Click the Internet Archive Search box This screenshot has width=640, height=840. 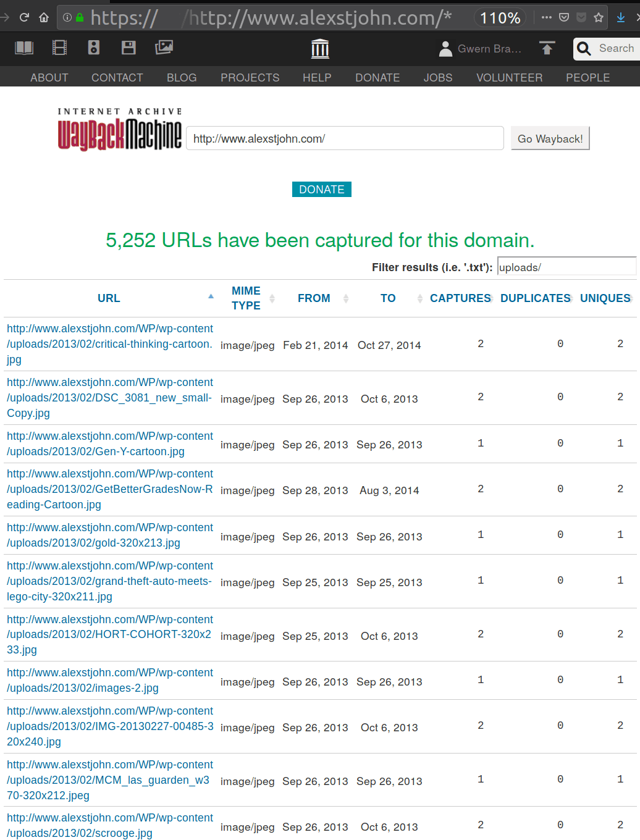(x=607, y=49)
